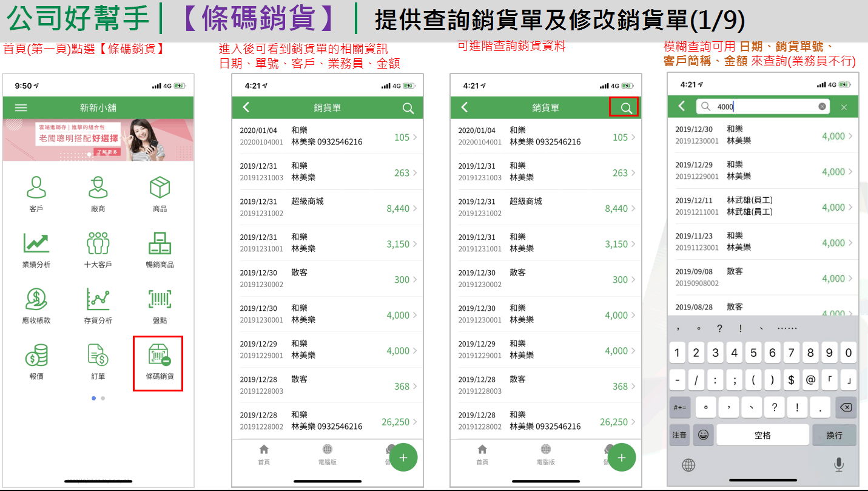Viewport: 868px width, 491px height.
Task: Expand chevron on 20191229001 in 4000 search results
Action: tap(850, 172)
